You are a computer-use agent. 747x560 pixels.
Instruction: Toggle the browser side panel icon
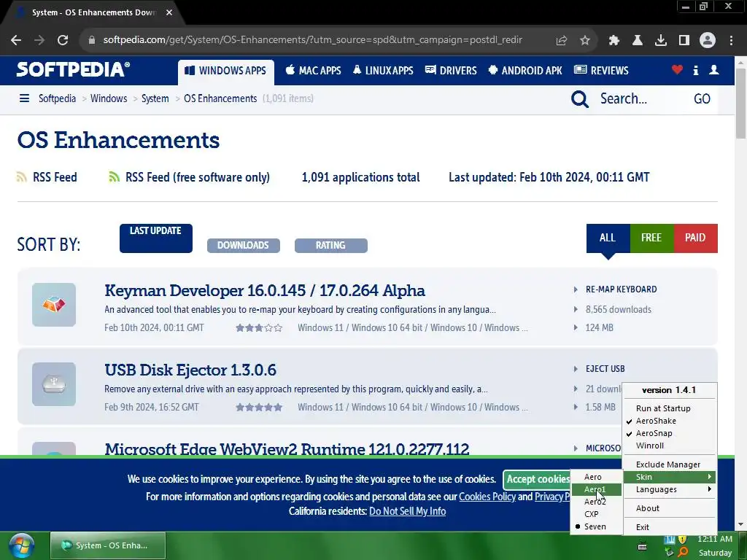(684, 41)
